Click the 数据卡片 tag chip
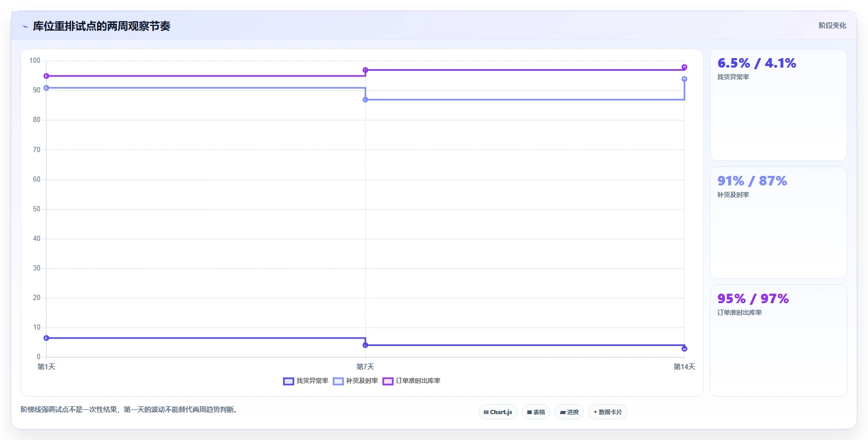 (608, 412)
